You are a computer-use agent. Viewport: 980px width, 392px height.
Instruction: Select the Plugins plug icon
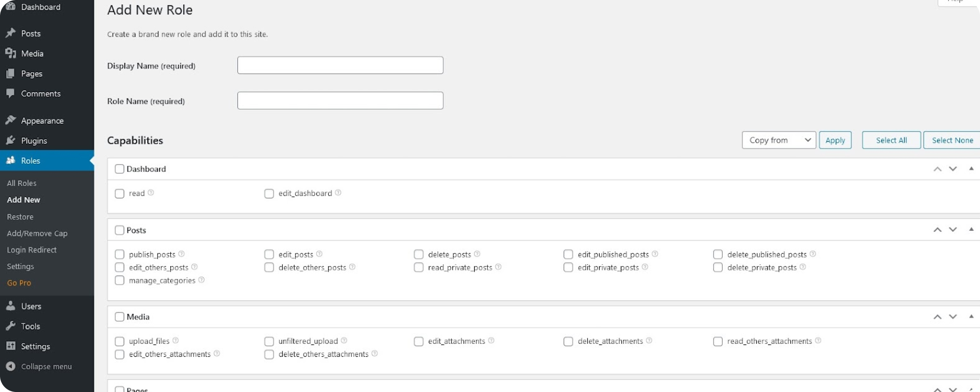coord(11,140)
